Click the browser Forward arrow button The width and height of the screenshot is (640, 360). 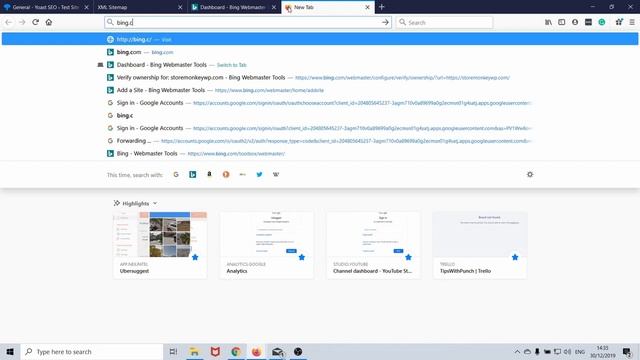coord(22,22)
